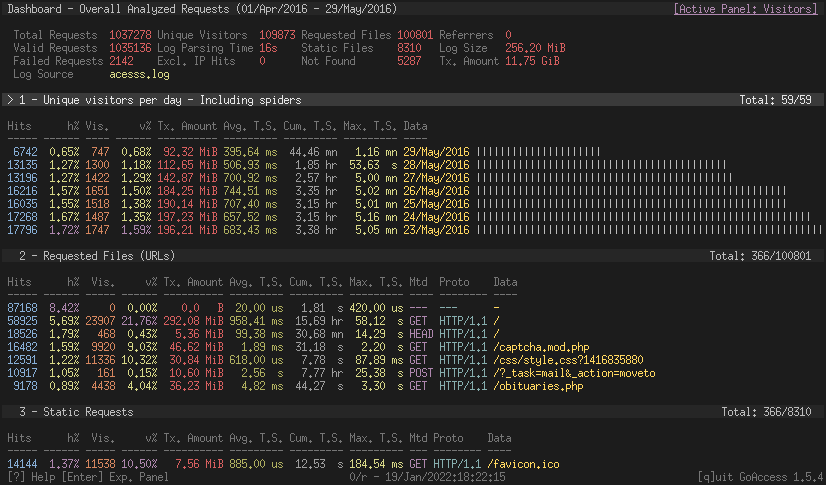Click the Proto column header in Static Requests
826x485 pixels.
pos(448,438)
